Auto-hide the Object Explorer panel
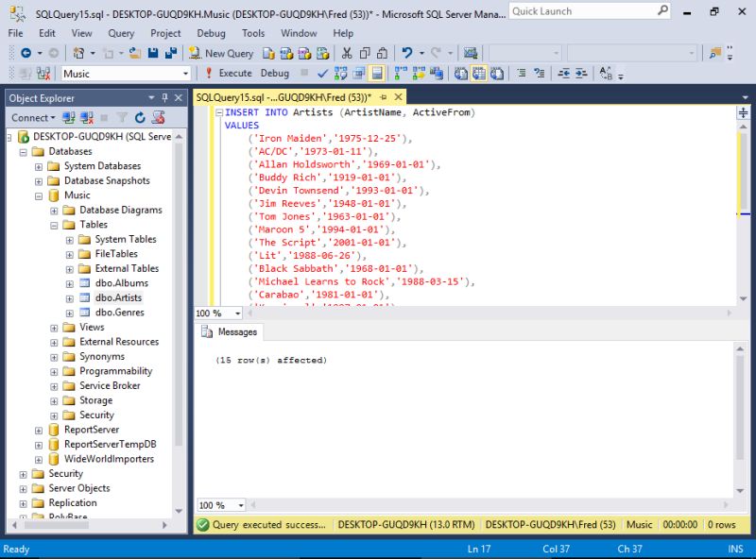756x559 pixels. point(165,97)
